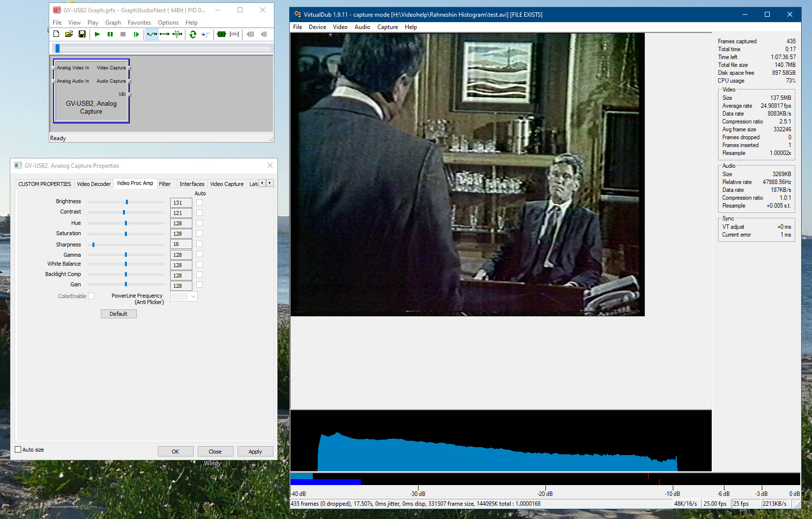Click the Save graph floppy icon

tap(82, 34)
